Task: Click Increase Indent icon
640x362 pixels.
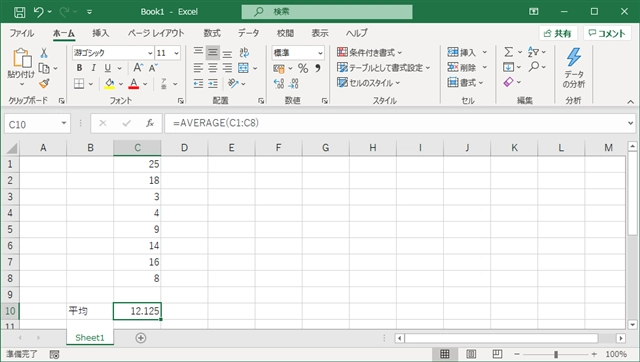Action: click(213, 84)
